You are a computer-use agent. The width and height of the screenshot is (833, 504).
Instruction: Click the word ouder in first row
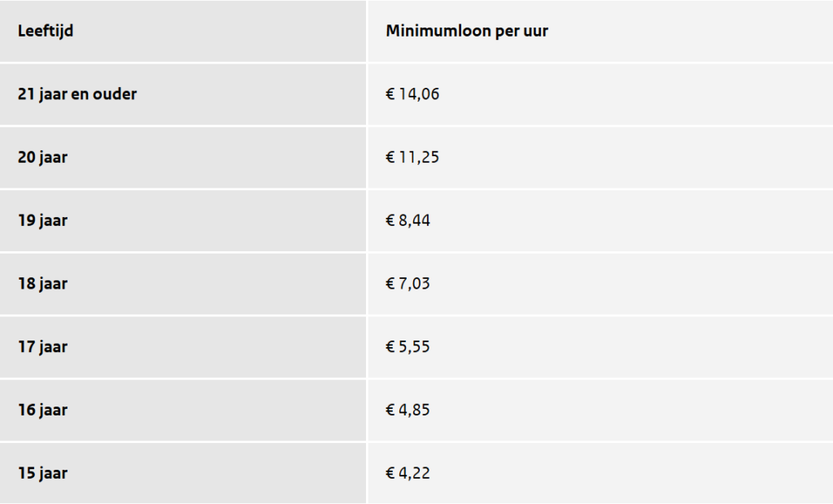pos(117,94)
